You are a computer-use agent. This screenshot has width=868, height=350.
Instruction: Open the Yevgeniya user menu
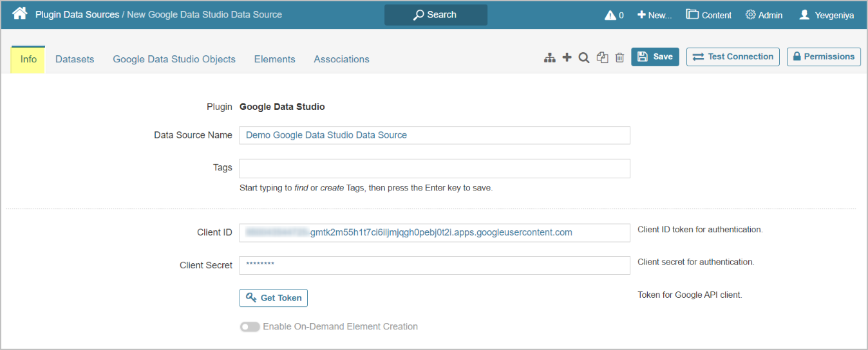[826, 15]
